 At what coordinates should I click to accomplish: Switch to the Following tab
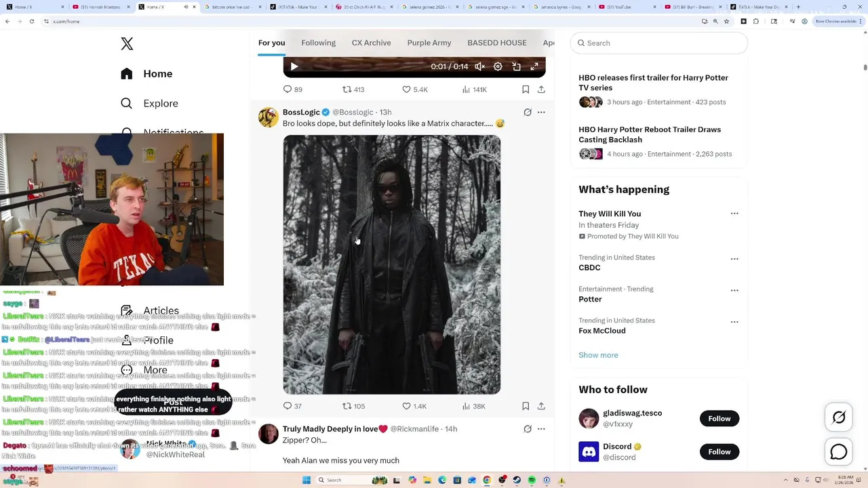319,43
